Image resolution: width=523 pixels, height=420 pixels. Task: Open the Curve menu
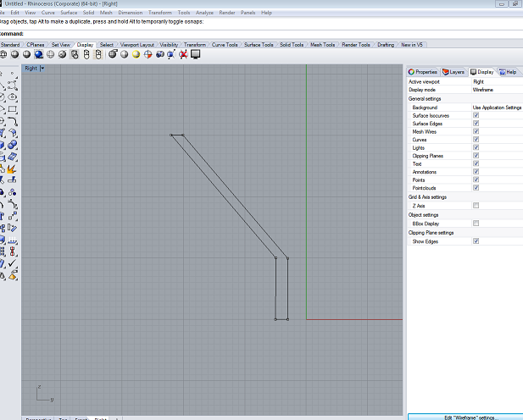pyautogui.click(x=48, y=13)
